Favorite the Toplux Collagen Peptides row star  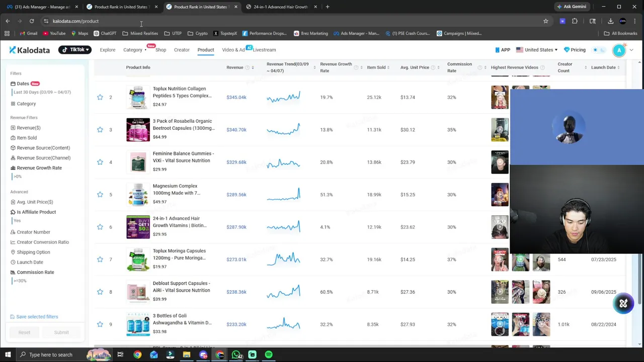click(100, 97)
